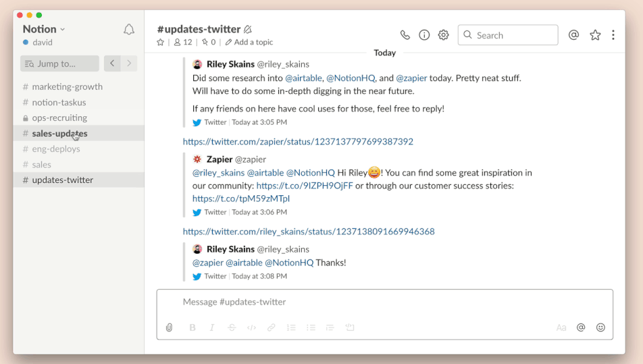Open the emoji picker in composer
Viewport: 643px width, 364px height.
600,328
